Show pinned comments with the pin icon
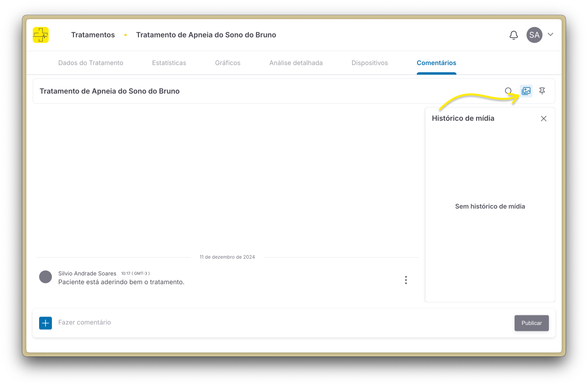This screenshot has height=386, width=588. tap(542, 91)
